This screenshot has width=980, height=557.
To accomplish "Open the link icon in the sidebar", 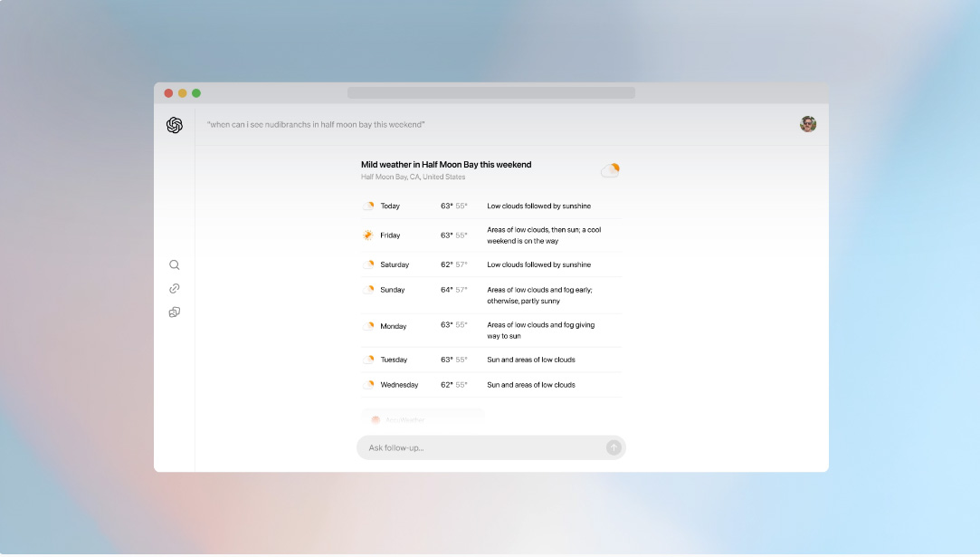I will click(175, 289).
